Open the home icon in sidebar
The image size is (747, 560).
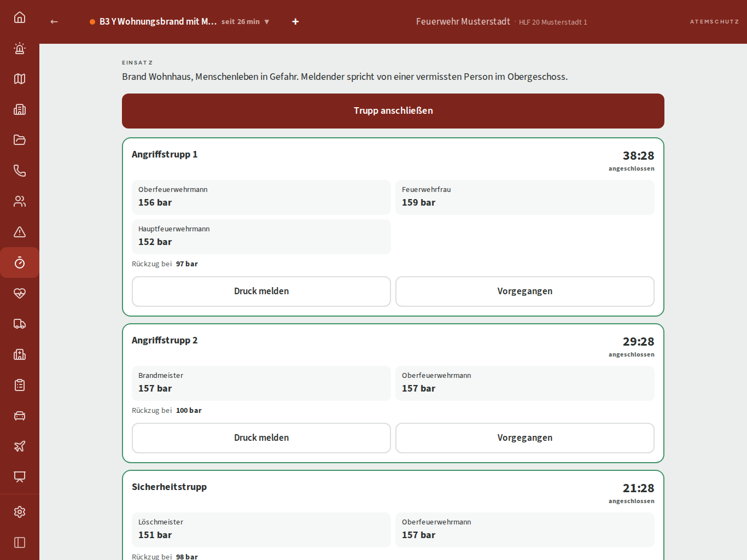(x=20, y=17)
